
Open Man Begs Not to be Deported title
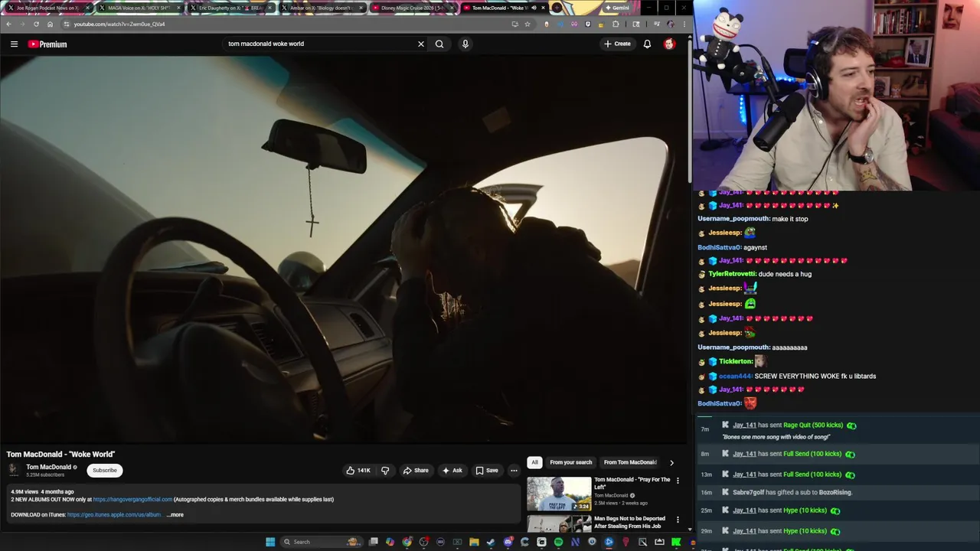[629, 522]
